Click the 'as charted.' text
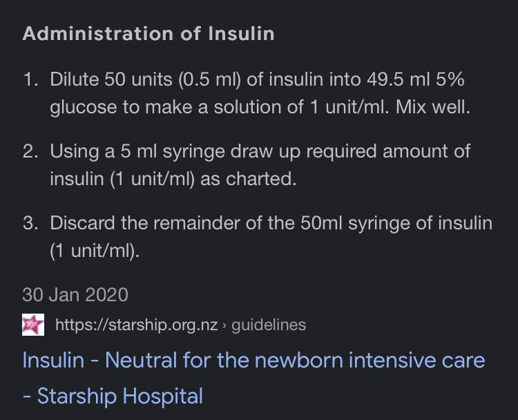Image resolution: width=518 pixels, height=420 pixels. [x=248, y=179]
